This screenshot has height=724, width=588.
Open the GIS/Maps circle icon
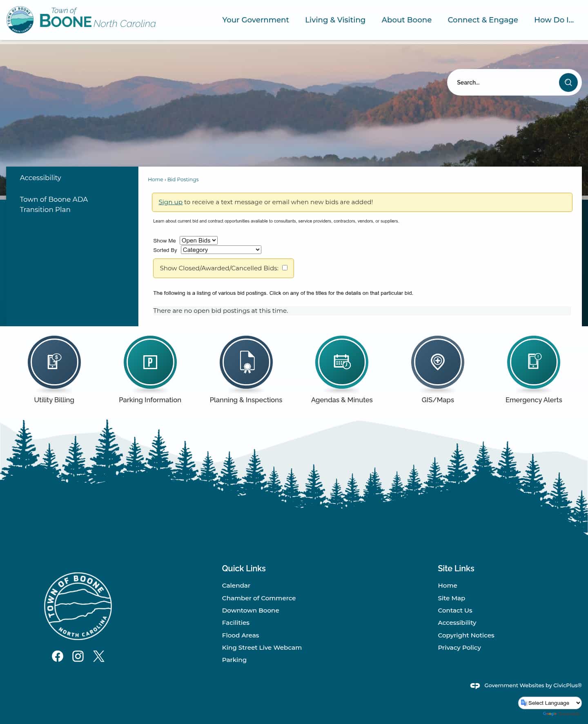click(x=438, y=362)
